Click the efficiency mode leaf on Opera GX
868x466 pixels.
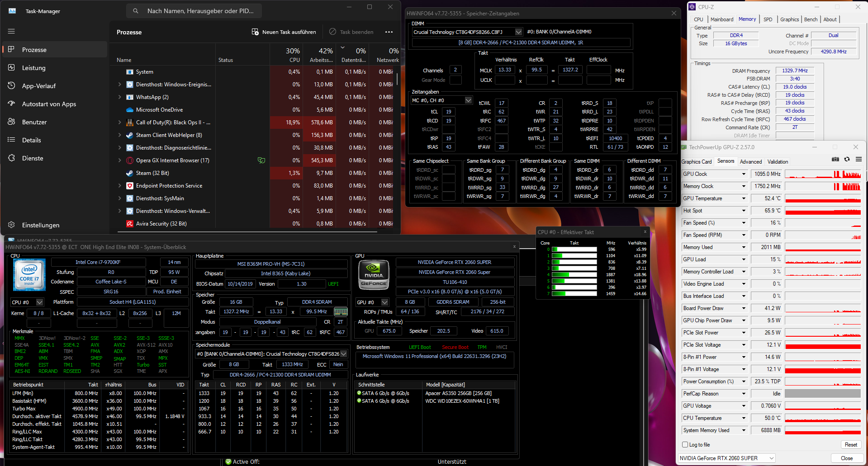click(261, 160)
